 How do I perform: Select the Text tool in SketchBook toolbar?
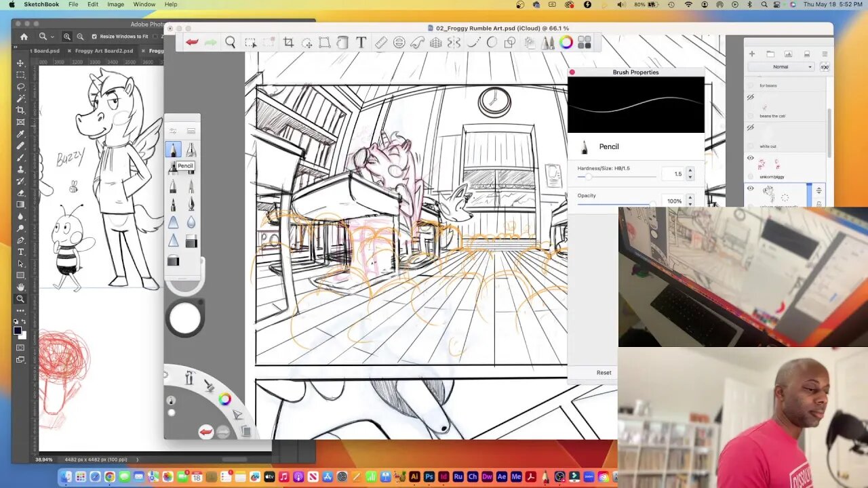tap(361, 43)
